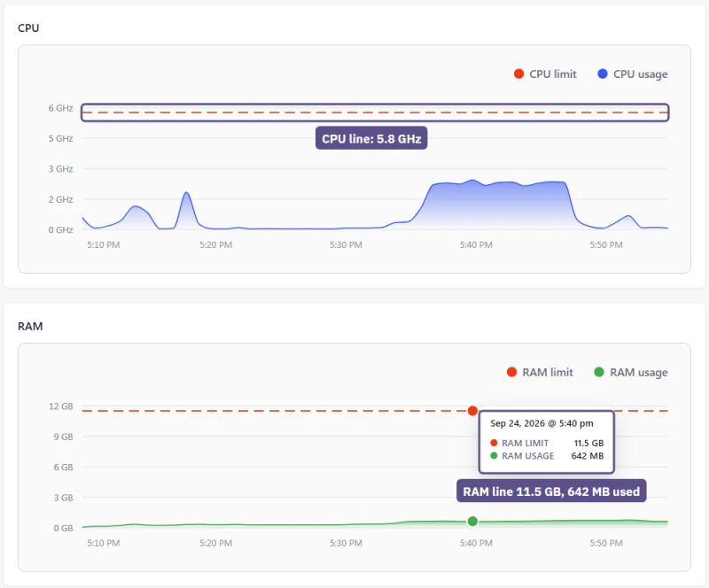Click 5:20 PM on the RAM chart axis
The height and width of the screenshot is (588, 709).
[215, 543]
